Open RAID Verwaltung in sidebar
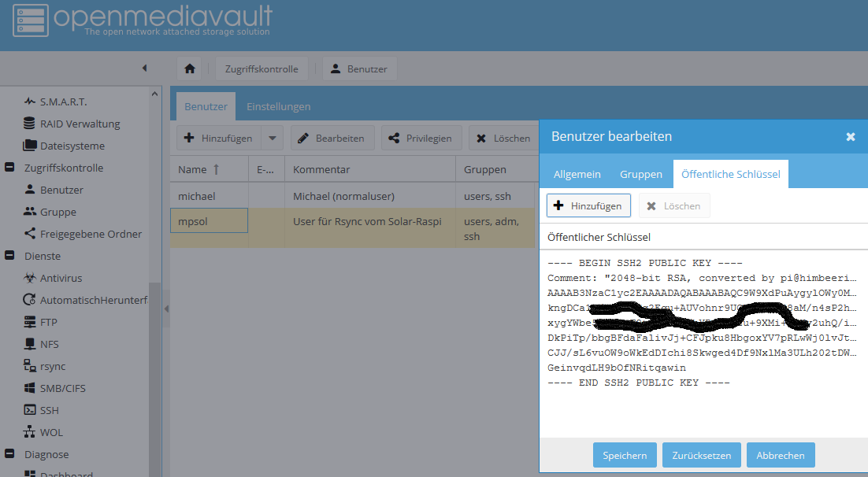 click(x=80, y=124)
